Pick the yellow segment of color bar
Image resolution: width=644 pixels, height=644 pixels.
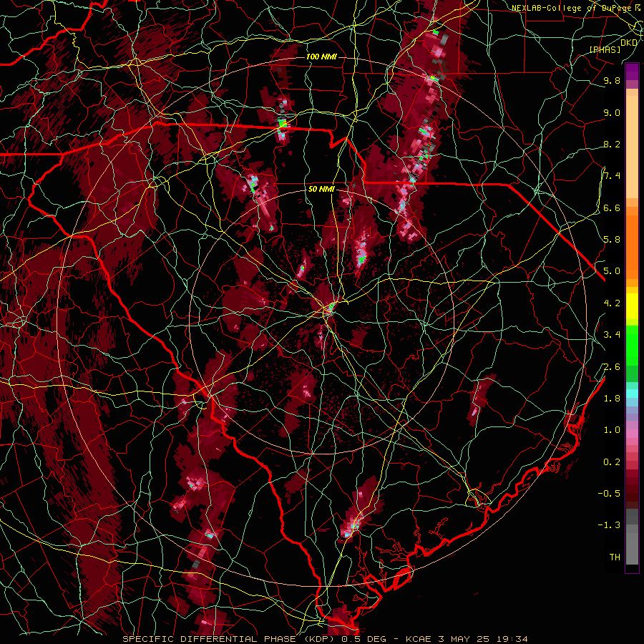pos(632,306)
